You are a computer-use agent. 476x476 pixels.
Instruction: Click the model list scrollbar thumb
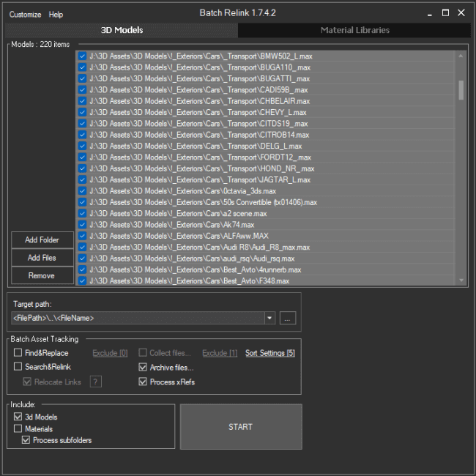pyautogui.click(x=461, y=90)
